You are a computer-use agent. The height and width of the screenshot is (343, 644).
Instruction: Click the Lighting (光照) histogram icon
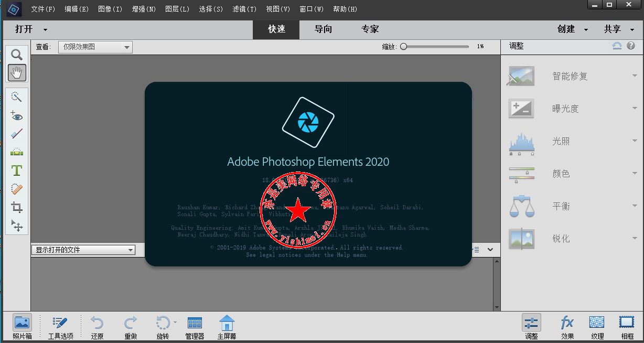(x=521, y=144)
